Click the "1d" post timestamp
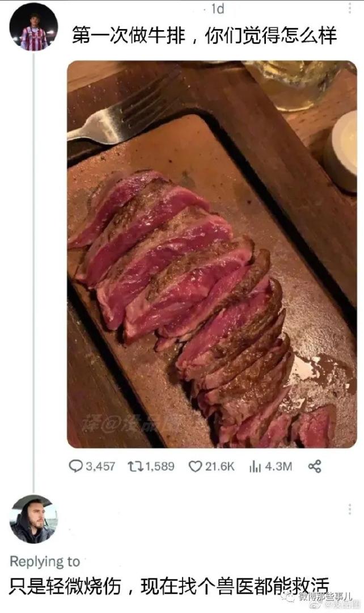Image resolution: width=364 pixels, height=613 pixels. coord(217,9)
